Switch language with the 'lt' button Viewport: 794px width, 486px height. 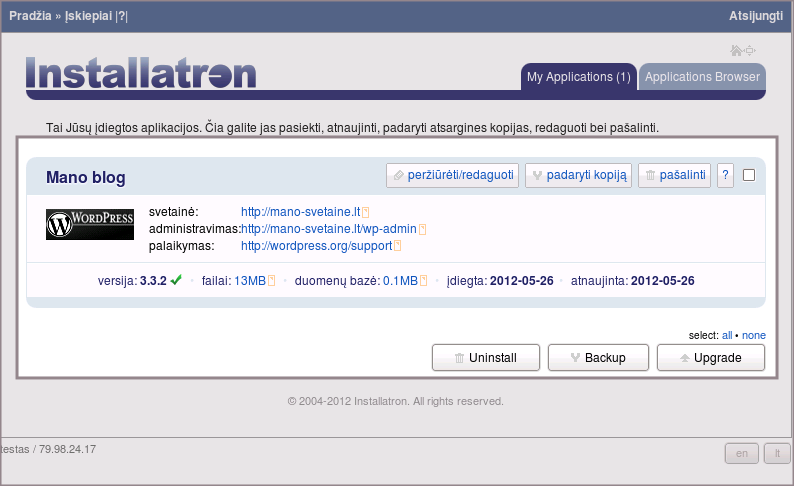(774, 453)
